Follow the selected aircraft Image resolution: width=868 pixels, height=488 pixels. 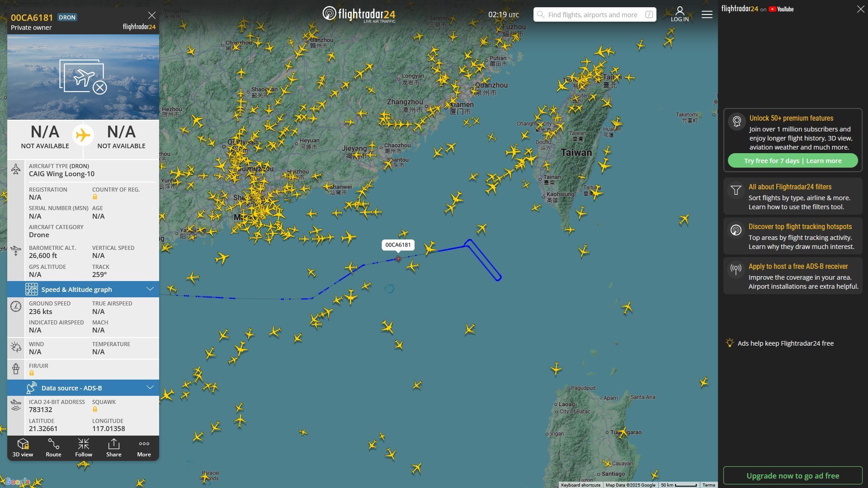click(84, 448)
